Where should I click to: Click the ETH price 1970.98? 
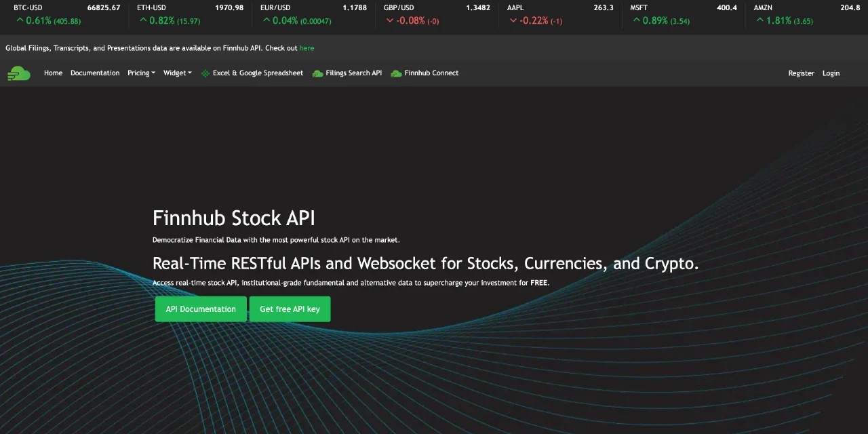coord(229,8)
